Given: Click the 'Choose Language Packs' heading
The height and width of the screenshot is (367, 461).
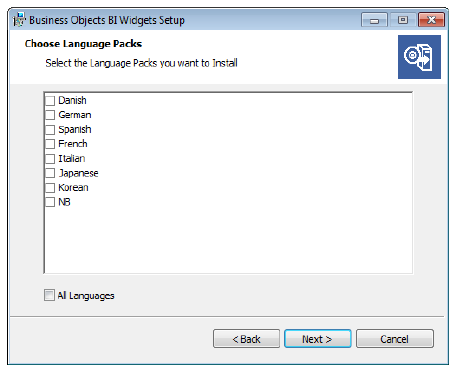Looking at the screenshot, I should tap(83, 44).
